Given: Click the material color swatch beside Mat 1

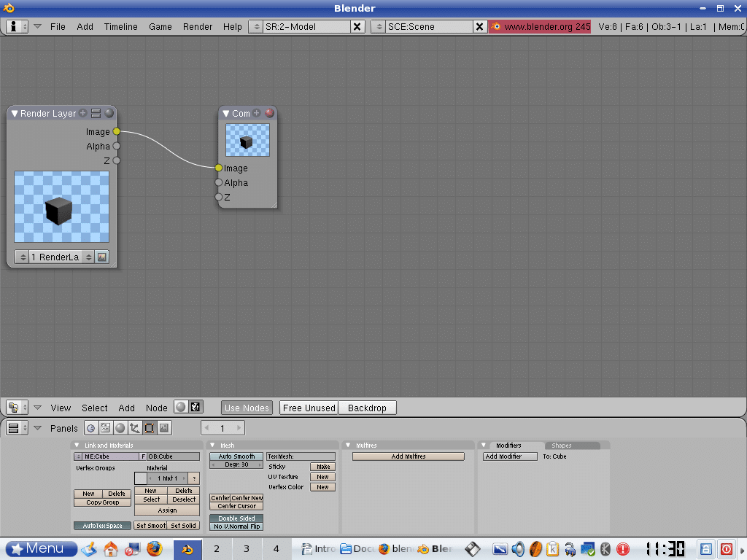Looking at the screenshot, I should [141, 478].
